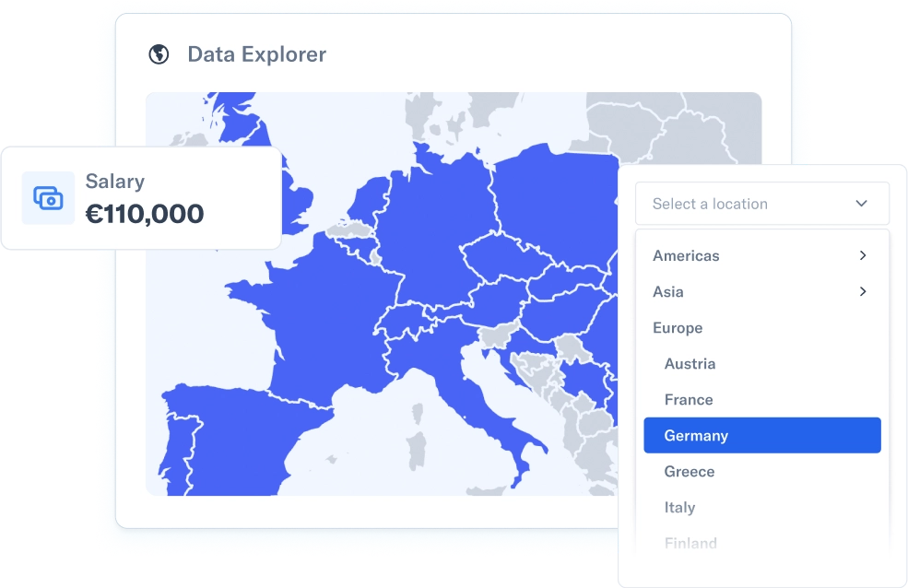Click the Europe group heading
The image size is (908, 588).
tap(678, 328)
